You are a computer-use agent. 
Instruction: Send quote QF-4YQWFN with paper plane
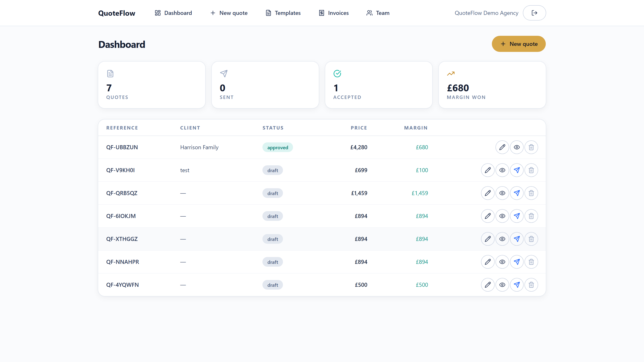point(516,285)
